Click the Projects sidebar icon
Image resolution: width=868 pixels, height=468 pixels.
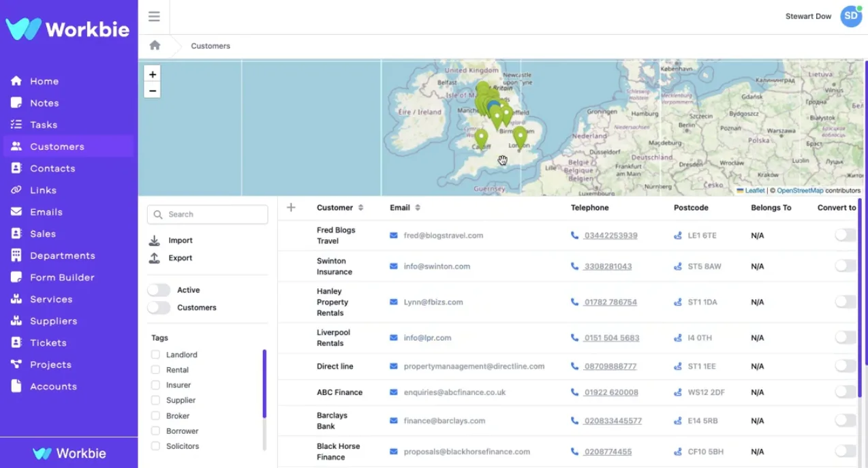click(16, 364)
